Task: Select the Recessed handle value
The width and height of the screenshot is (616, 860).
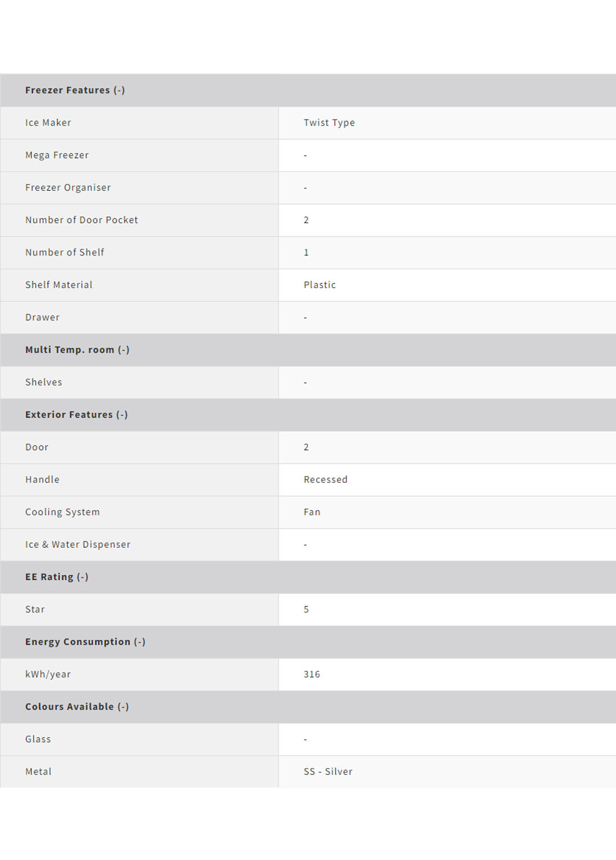Action: click(x=325, y=480)
